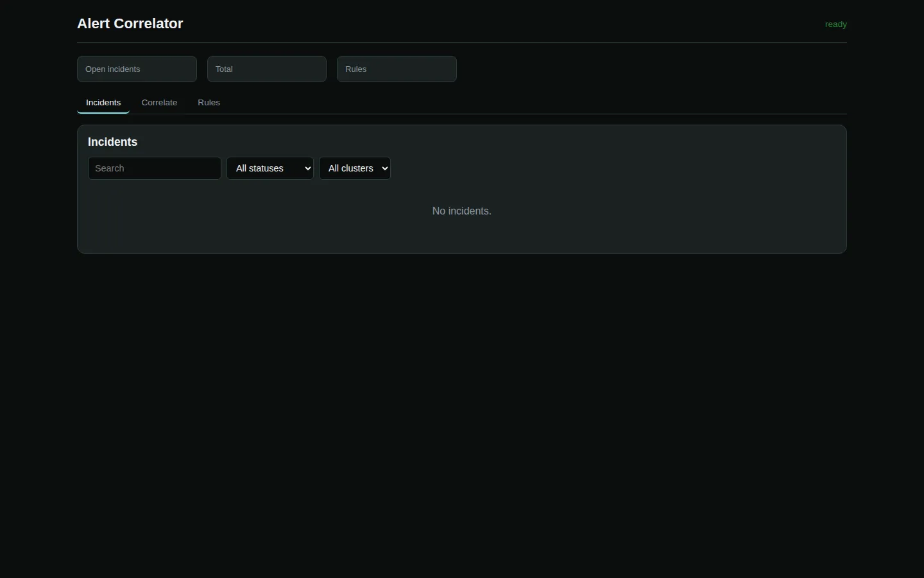
Task: Click the Open incidents stat card
Action: click(x=137, y=69)
